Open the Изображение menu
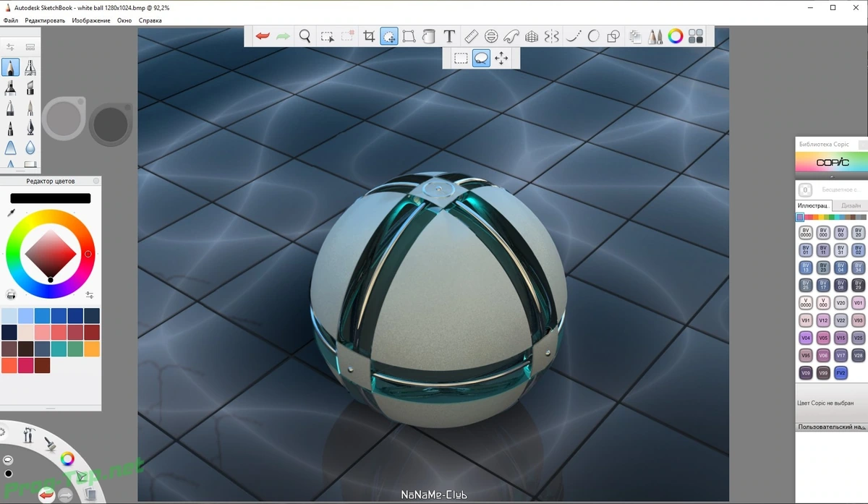868x504 pixels. (x=91, y=20)
